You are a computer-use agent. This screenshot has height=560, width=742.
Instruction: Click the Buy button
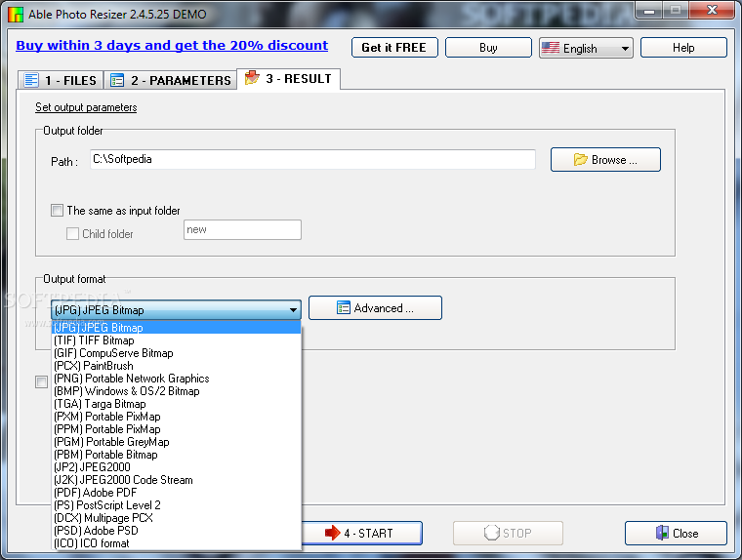click(488, 47)
